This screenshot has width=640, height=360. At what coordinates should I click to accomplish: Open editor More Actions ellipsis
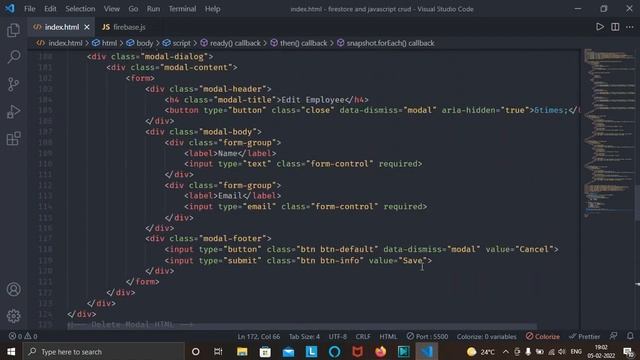[x=630, y=27]
